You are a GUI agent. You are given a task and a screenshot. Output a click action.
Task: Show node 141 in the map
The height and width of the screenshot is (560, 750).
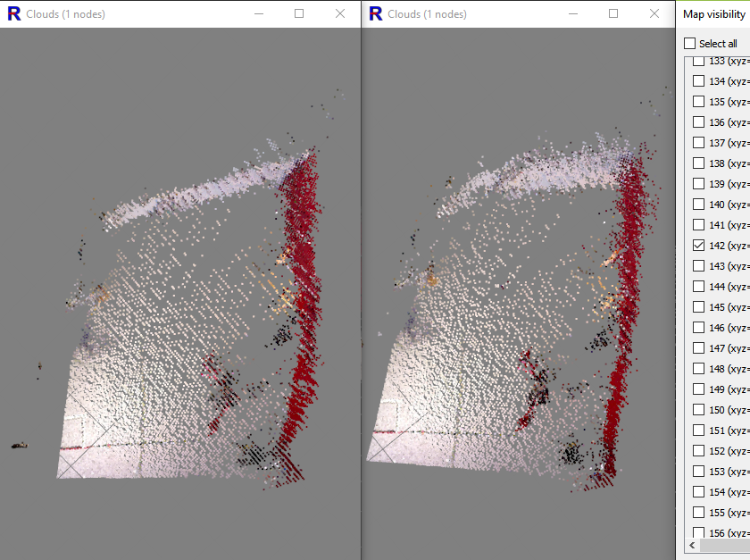(x=699, y=225)
